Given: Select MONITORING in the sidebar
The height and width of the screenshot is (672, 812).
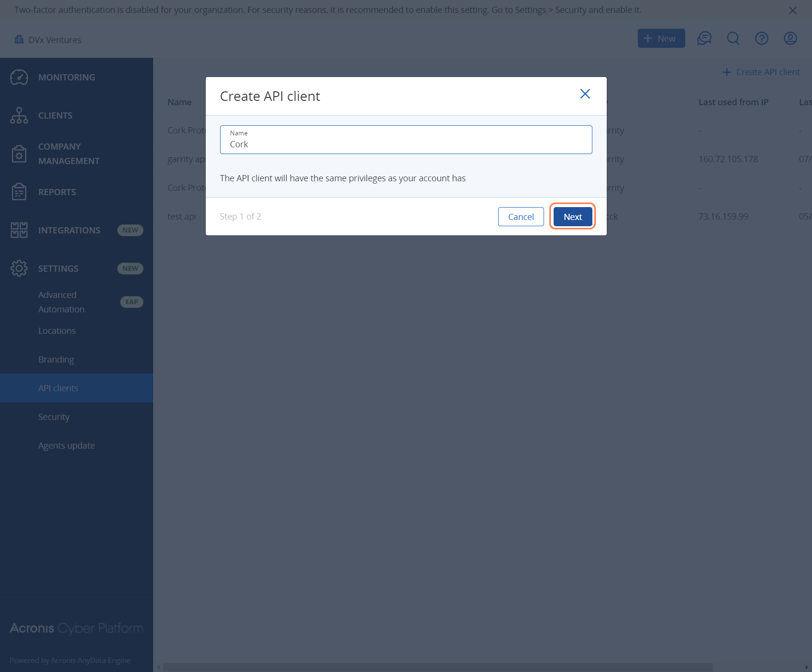Looking at the screenshot, I should click(x=67, y=77).
